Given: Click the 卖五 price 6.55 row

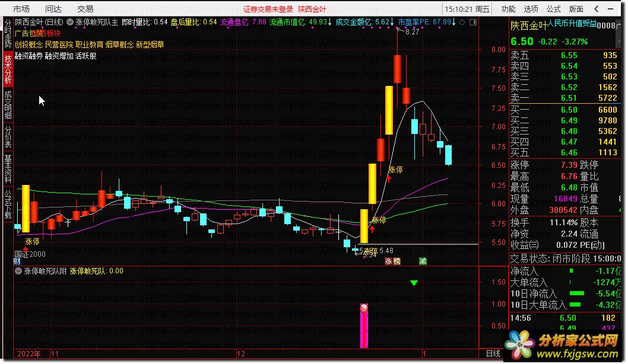Looking at the screenshot, I should pos(564,55).
